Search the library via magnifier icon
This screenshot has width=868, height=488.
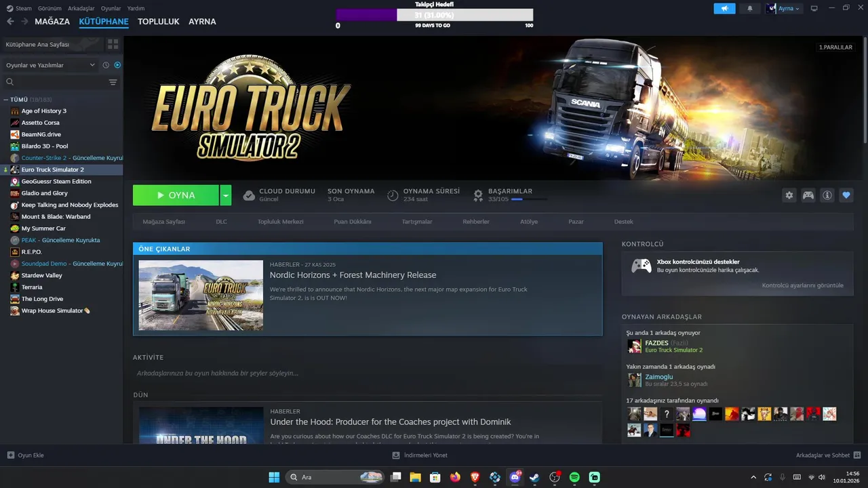point(10,82)
